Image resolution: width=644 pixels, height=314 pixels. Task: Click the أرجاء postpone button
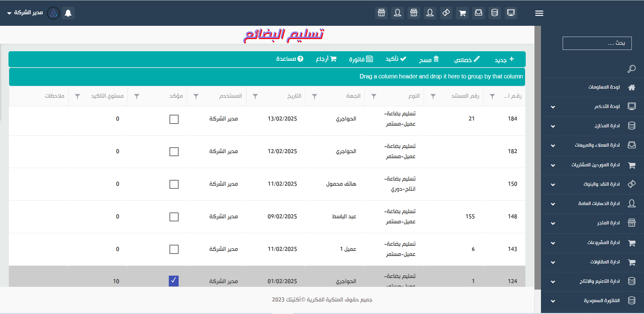tap(326, 59)
